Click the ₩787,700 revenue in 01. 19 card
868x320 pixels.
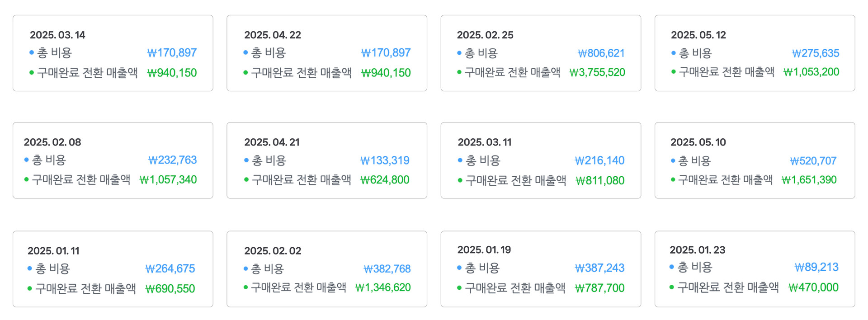pos(599,288)
